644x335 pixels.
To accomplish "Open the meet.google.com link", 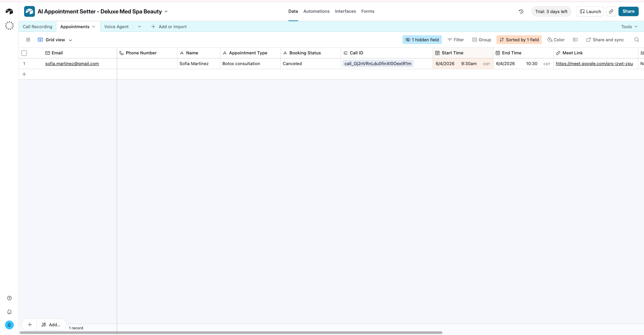I will tap(594, 63).
